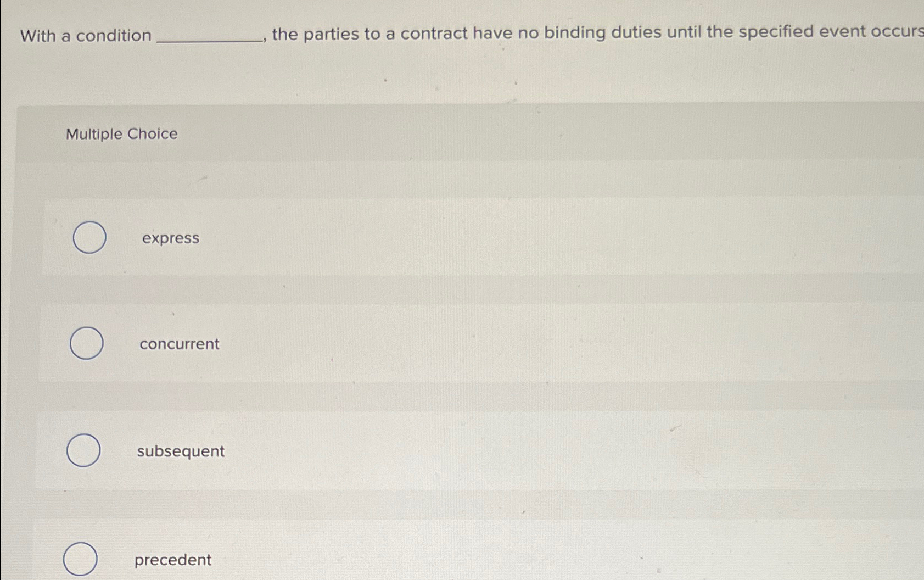Choose precedent as the correct answer
Viewport: 924px width, 580px height.
(81, 559)
